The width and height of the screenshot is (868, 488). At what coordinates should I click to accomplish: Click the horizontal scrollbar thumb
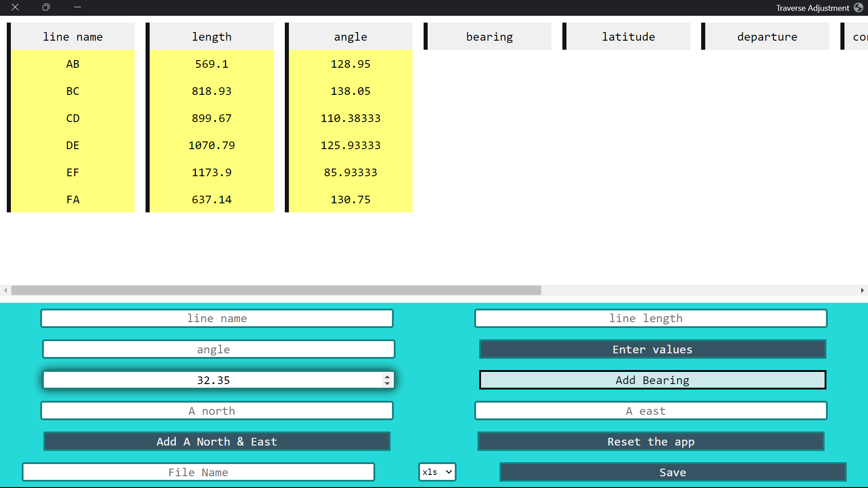[x=276, y=291]
